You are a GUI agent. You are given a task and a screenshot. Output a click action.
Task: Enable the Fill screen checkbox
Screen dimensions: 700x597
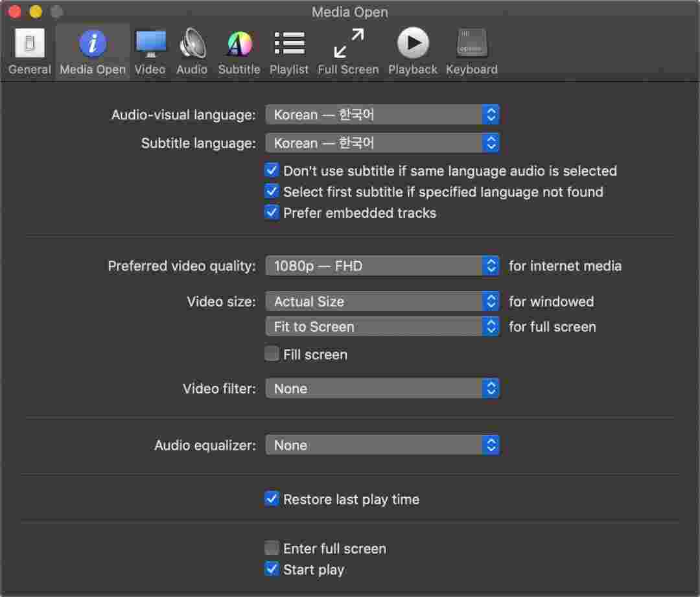pos(272,354)
